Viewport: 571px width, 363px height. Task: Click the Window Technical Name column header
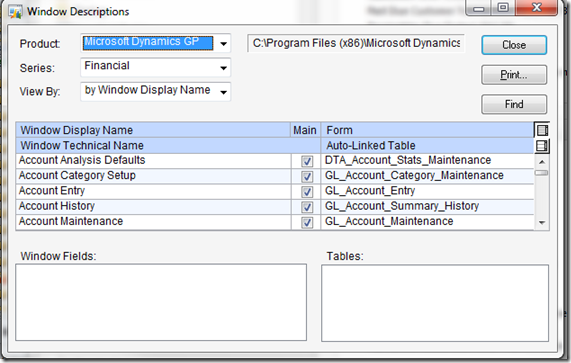(x=168, y=146)
